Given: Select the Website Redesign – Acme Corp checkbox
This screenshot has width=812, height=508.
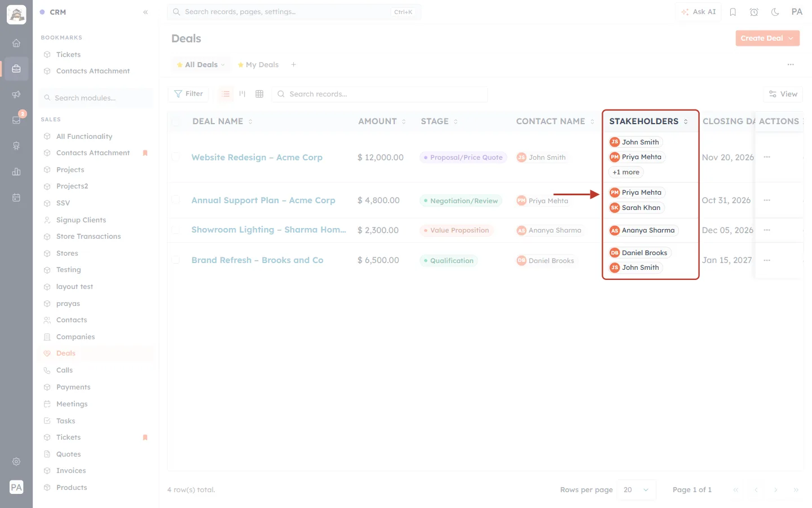Looking at the screenshot, I should click(x=176, y=157).
